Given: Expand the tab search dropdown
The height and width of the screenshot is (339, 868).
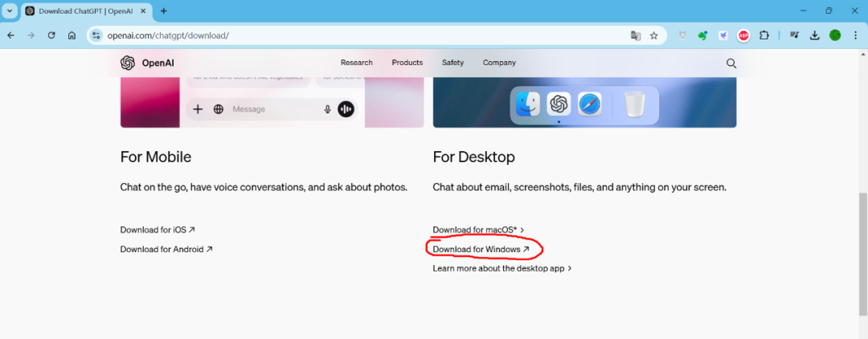Looking at the screenshot, I should coord(10,11).
